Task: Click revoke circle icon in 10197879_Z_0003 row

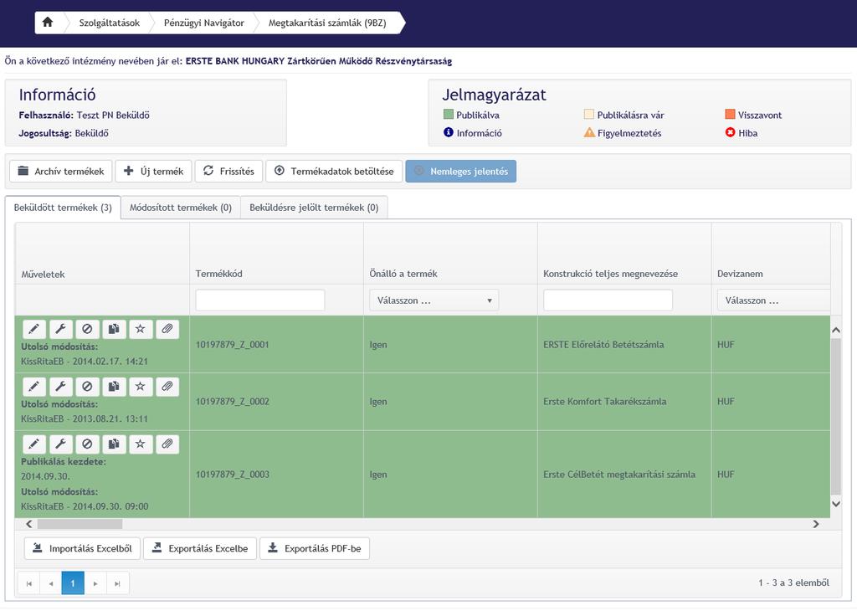Action: click(x=87, y=444)
